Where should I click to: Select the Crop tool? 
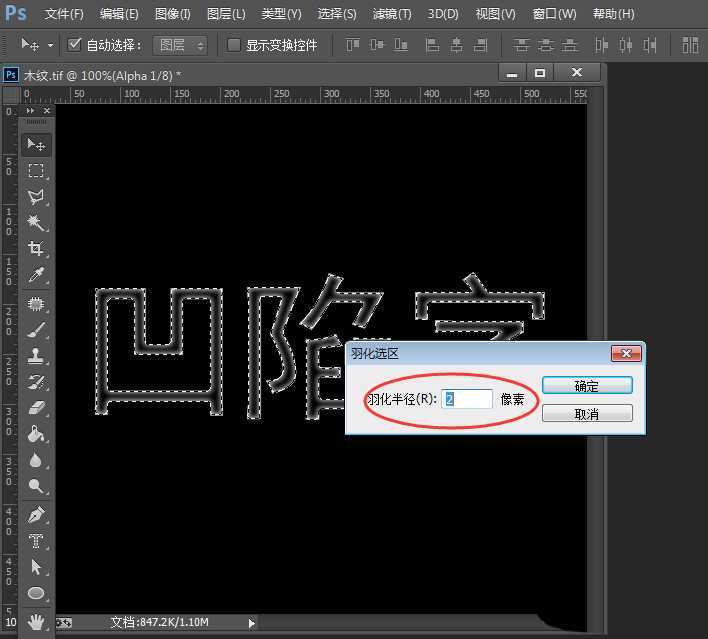pyautogui.click(x=36, y=248)
